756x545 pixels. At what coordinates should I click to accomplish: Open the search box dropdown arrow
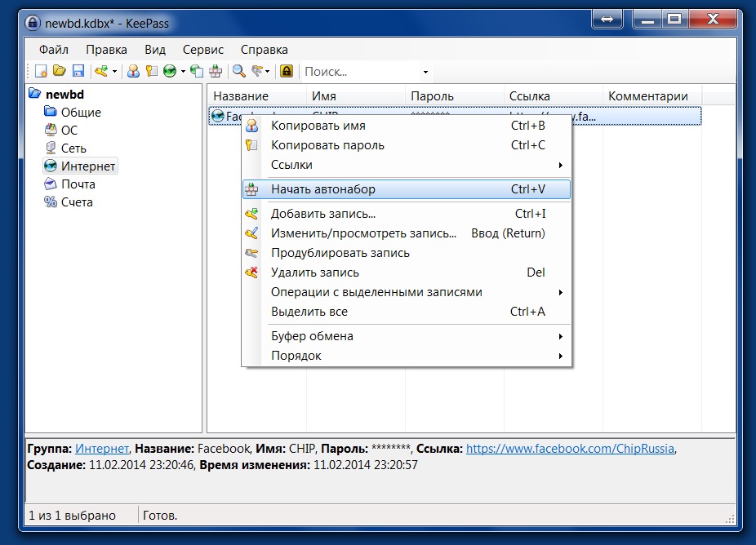click(x=425, y=72)
